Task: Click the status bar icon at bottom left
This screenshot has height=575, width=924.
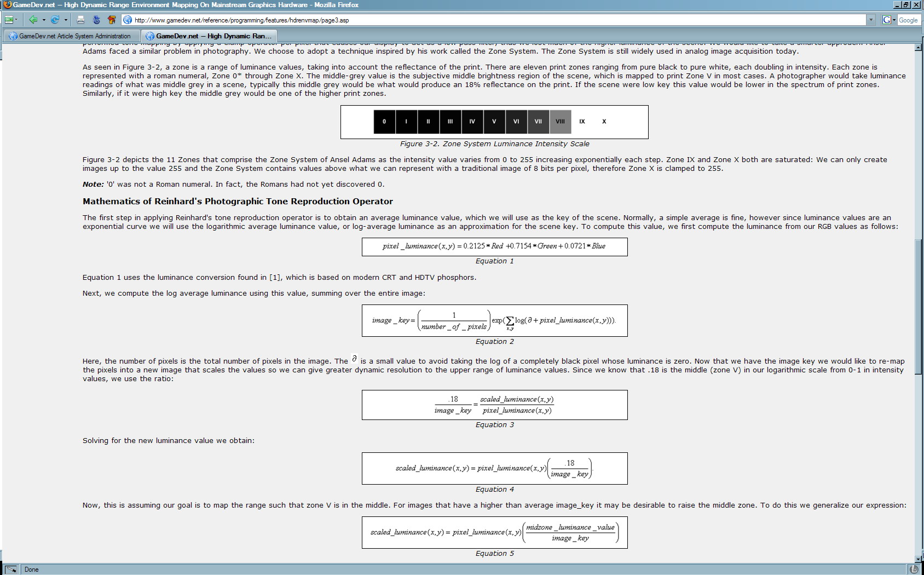Action: tap(11, 570)
